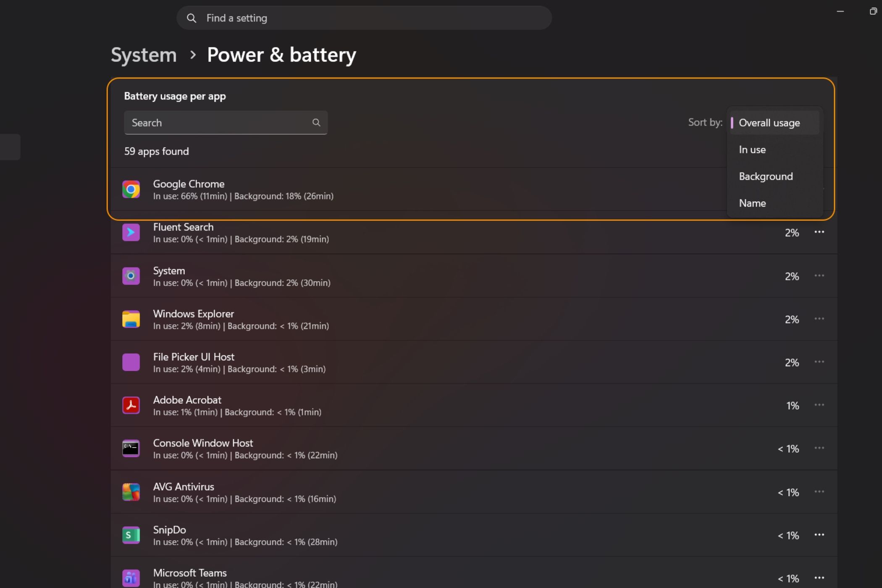This screenshot has height=588, width=882.
Task: Click the Adobe Acrobat app name
Action: click(x=187, y=400)
